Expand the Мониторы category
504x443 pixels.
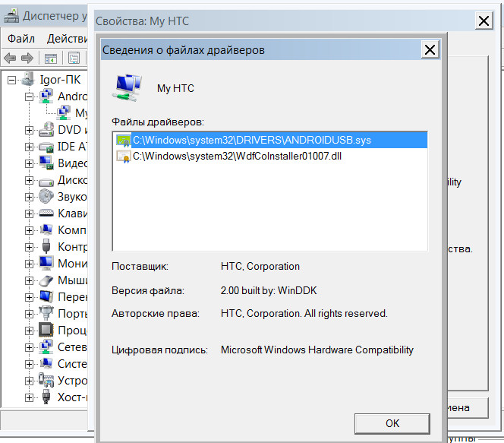tap(29, 264)
